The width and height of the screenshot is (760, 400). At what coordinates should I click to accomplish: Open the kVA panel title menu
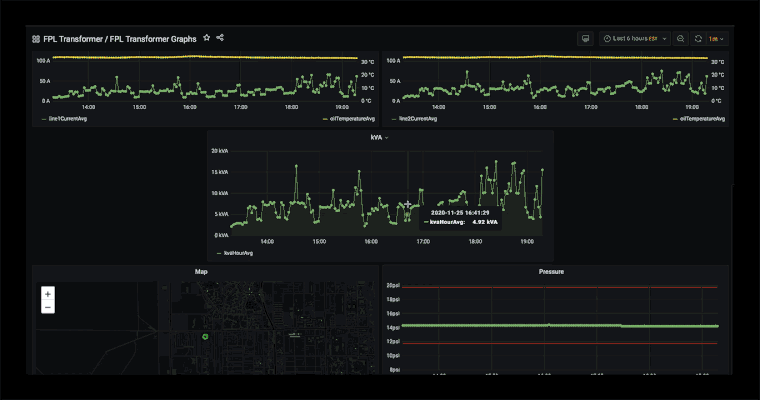(379, 138)
